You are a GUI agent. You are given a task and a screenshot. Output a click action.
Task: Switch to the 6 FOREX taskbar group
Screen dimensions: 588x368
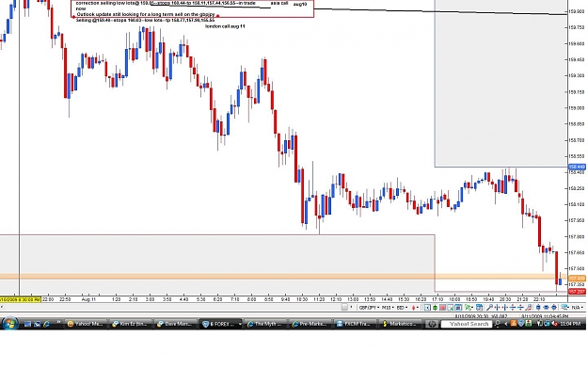[x=221, y=324]
